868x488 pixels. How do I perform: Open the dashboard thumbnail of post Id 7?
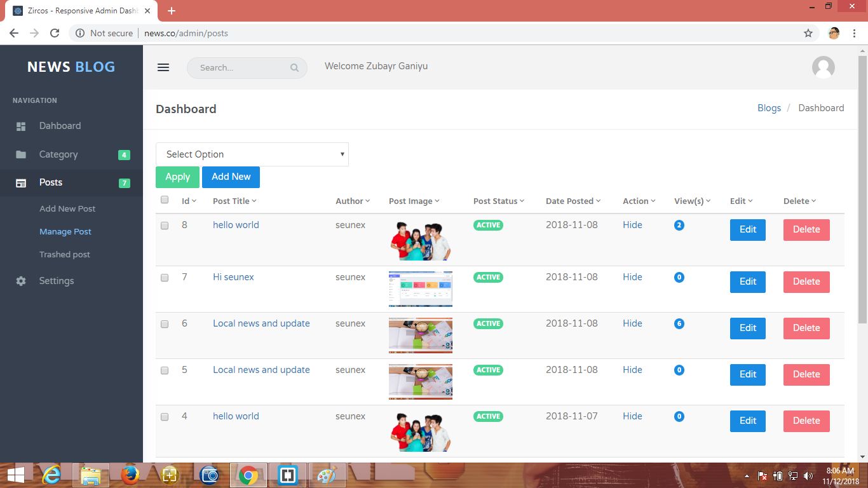[x=421, y=289]
